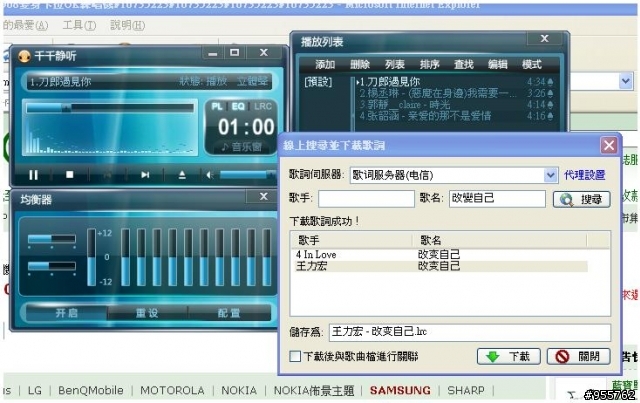Check 下載後與歌曲檔進行關聯 checkbox
The width and height of the screenshot is (640, 403).
click(295, 356)
